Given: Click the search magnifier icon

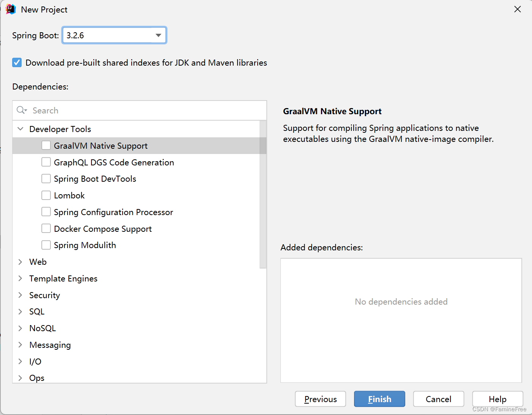Looking at the screenshot, I should (x=21, y=110).
